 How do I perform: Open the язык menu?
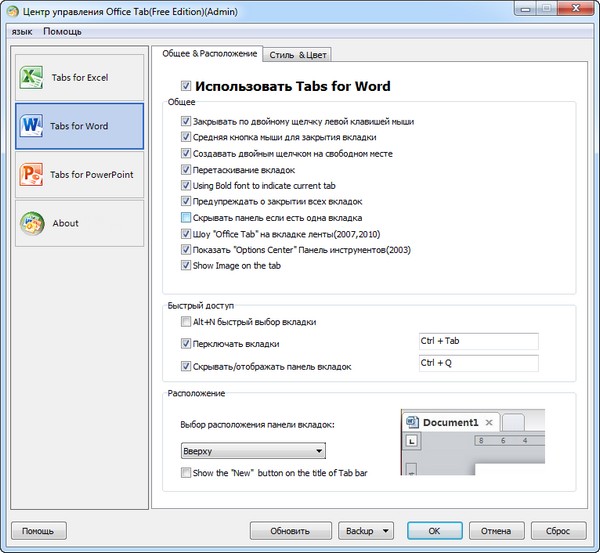pos(22,32)
